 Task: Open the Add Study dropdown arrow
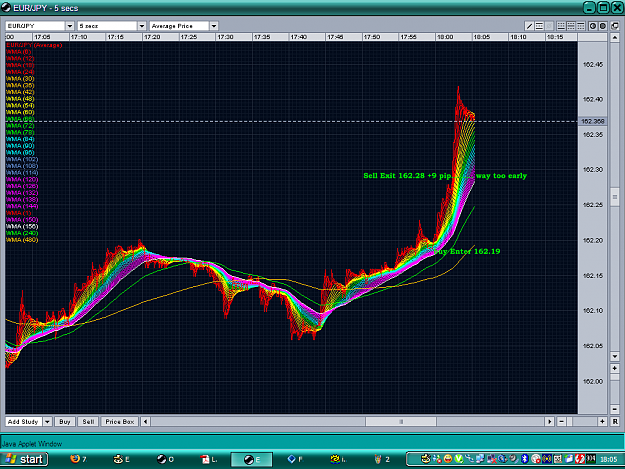point(47,421)
